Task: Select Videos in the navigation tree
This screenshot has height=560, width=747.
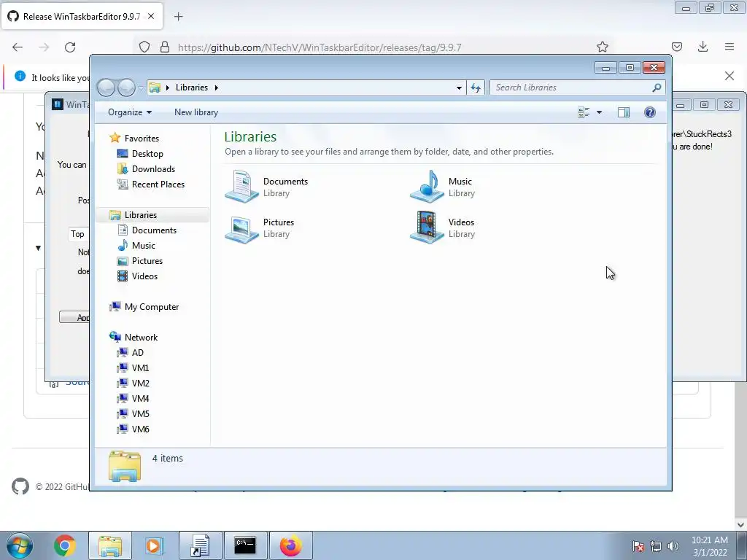Action: pos(144,276)
